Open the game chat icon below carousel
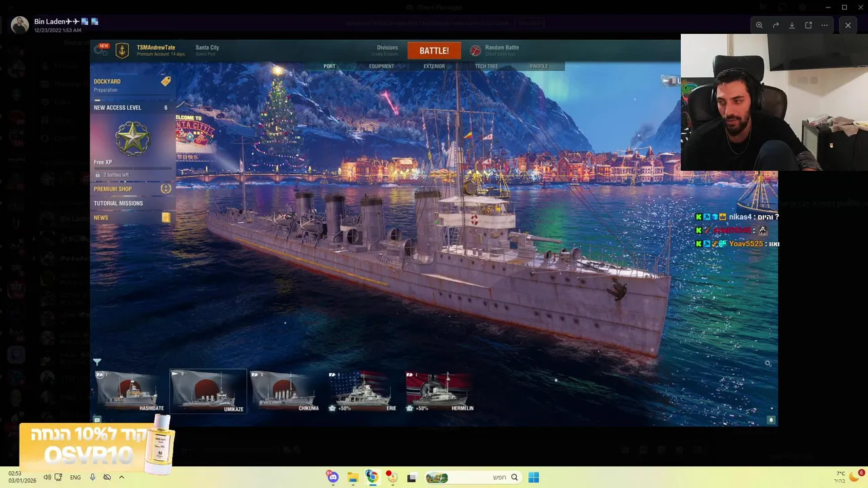The image size is (868, 488). click(x=97, y=420)
